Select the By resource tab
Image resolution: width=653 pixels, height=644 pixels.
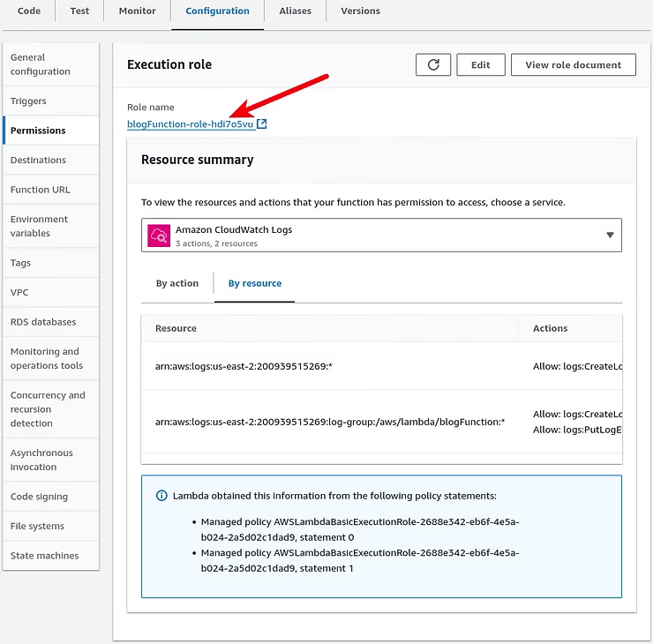pyautogui.click(x=254, y=283)
